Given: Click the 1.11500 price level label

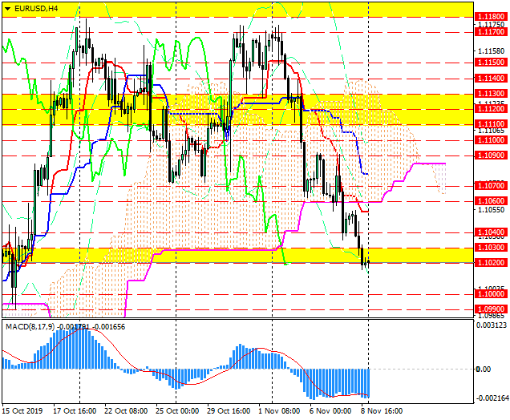Looking at the screenshot, I should tap(489, 62).
